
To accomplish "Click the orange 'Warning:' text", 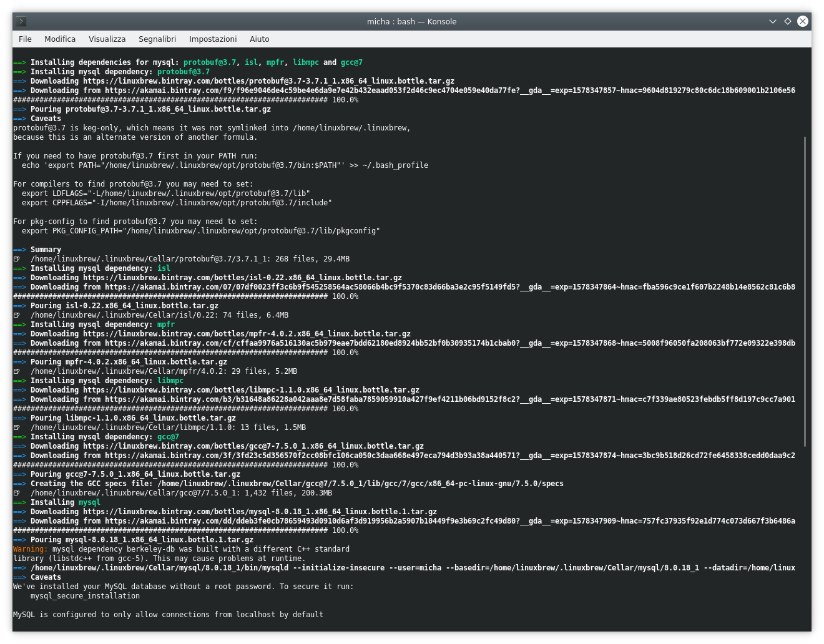I will pyautogui.click(x=30, y=549).
